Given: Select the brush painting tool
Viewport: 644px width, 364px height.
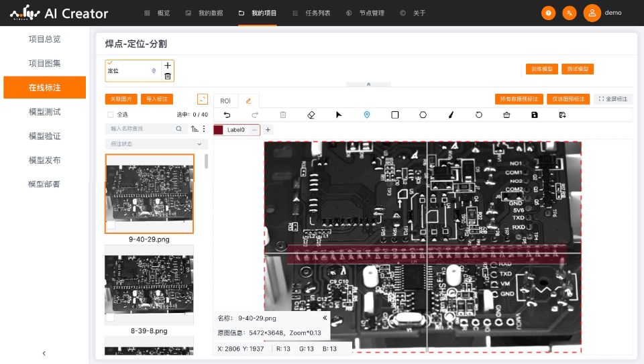Looking at the screenshot, I should tap(451, 115).
